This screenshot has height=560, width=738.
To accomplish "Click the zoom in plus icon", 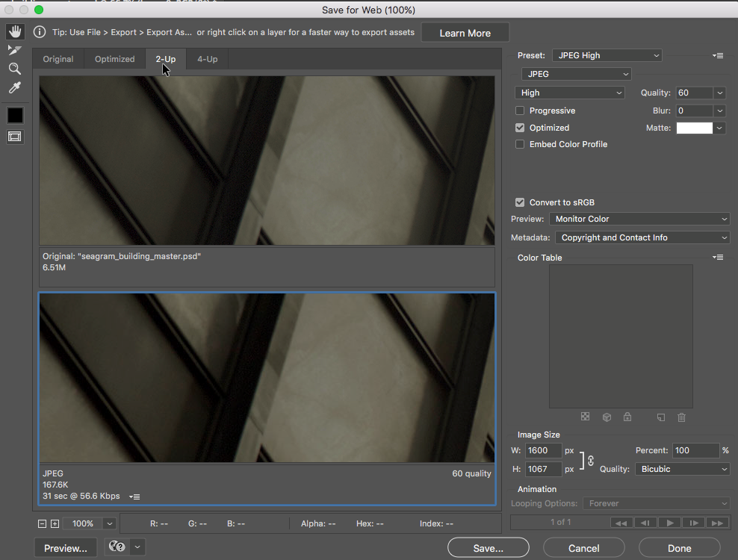I will coord(55,523).
